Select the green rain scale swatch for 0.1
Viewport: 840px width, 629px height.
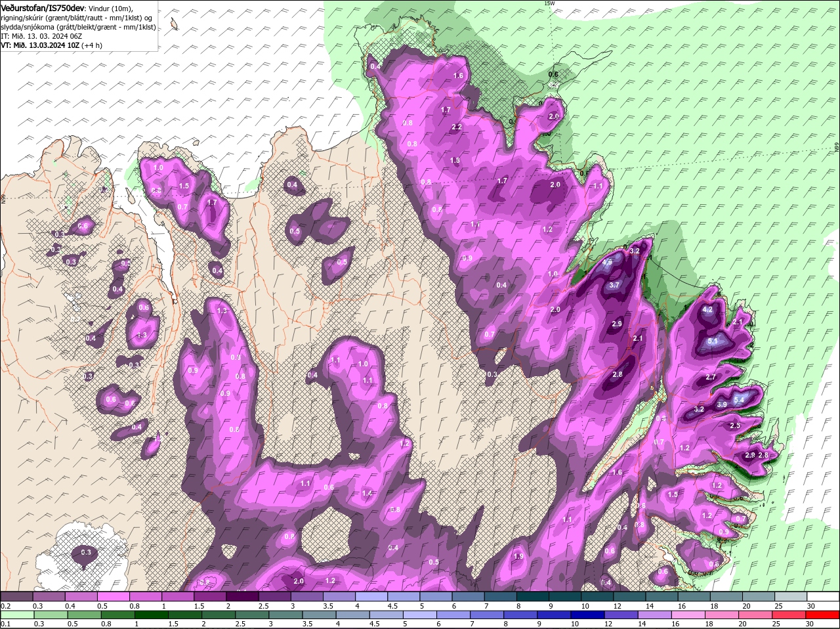click(18, 615)
